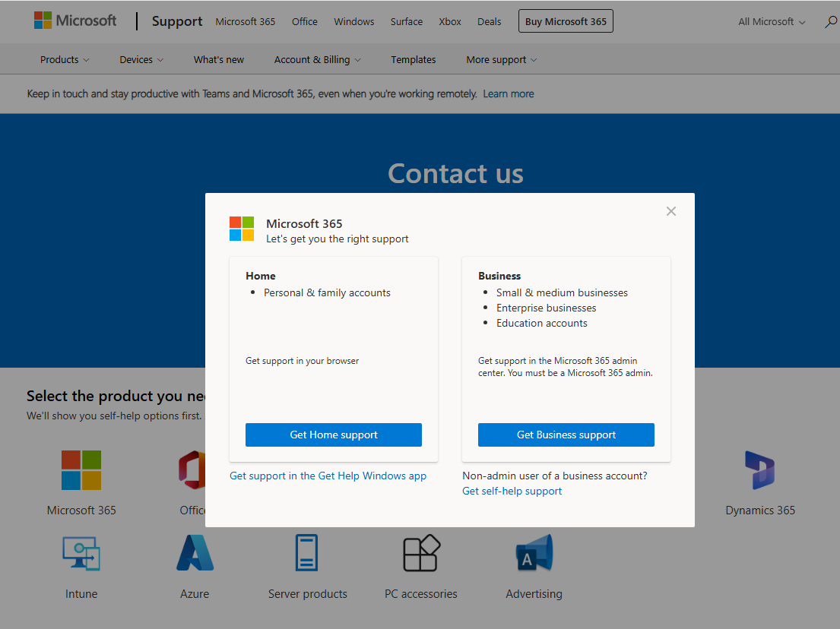This screenshot has height=629, width=840.
Task: Click the Buy Microsoft 365 button
Action: (x=566, y=21)
